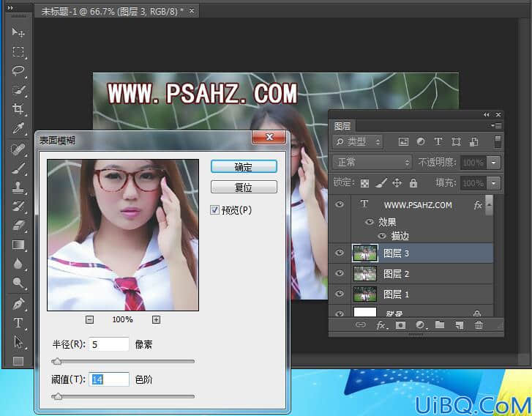Select the Rectangular Marquee tool

pos(18,51)
